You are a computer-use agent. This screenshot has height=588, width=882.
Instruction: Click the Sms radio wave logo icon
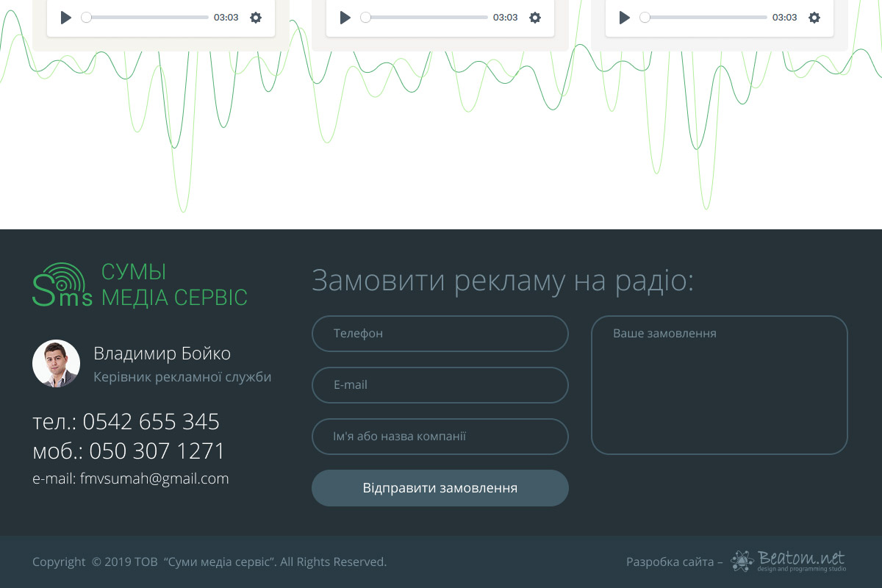click(62, 284)
